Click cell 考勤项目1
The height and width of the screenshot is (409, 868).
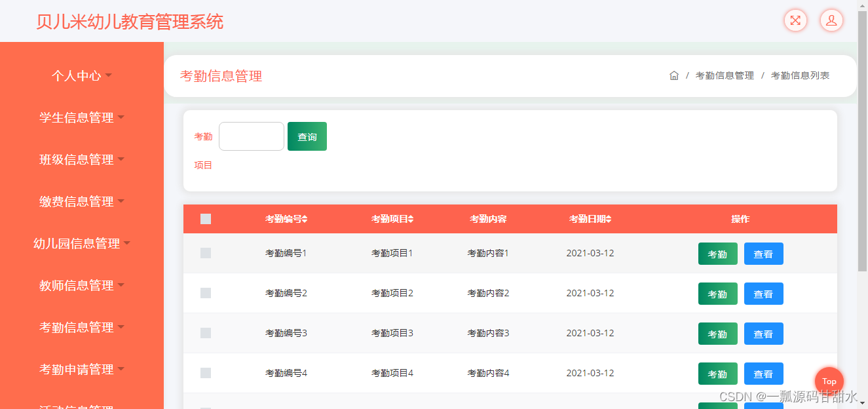[392, 253]
